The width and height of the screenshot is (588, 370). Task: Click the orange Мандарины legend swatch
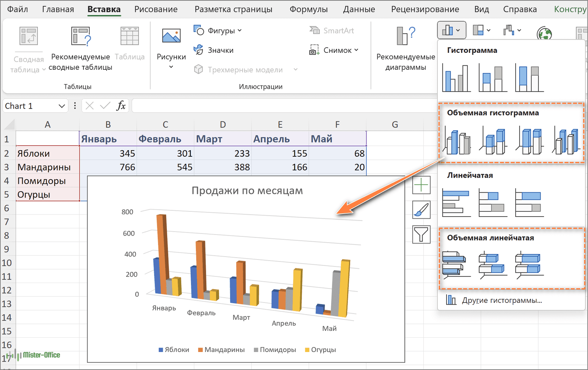point(200,350)
